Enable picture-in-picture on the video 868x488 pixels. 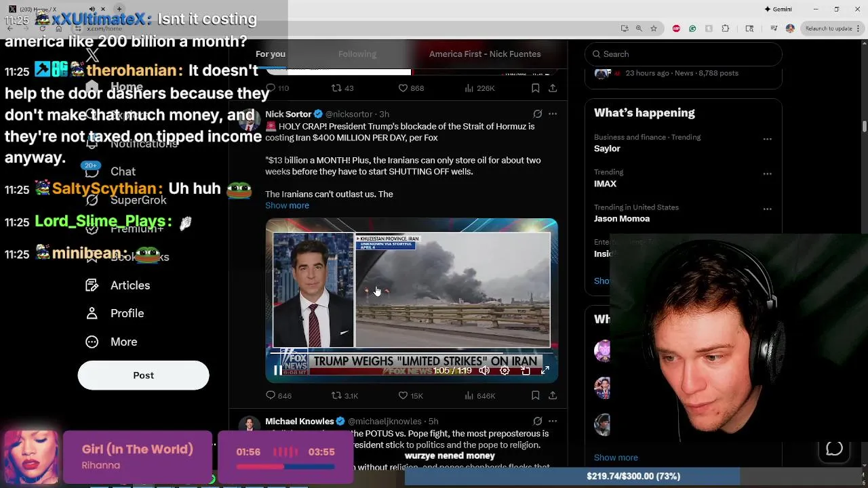click(x=525, y=371)
